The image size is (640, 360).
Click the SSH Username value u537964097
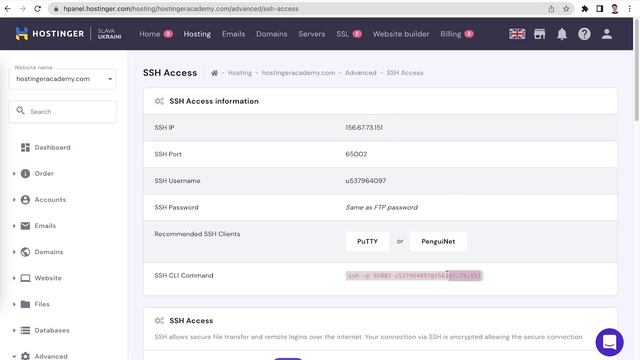[x=365, y=180]
